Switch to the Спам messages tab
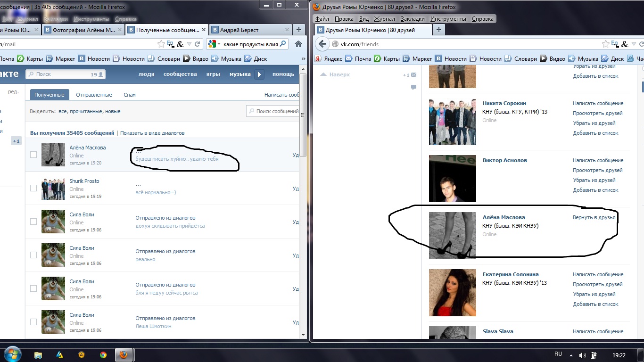Screen dimensions: 644x362 point(130,95)
